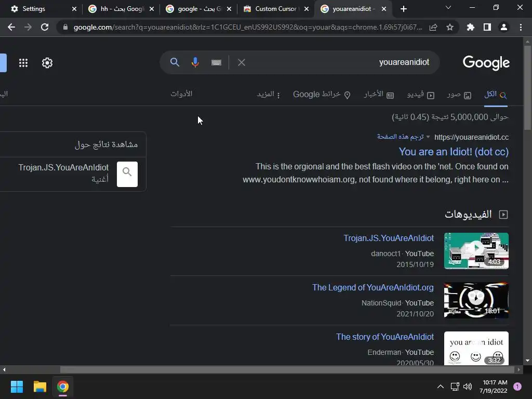Open Chrome three-dot menu
532x399 pixels.
[x=521, y=27]
